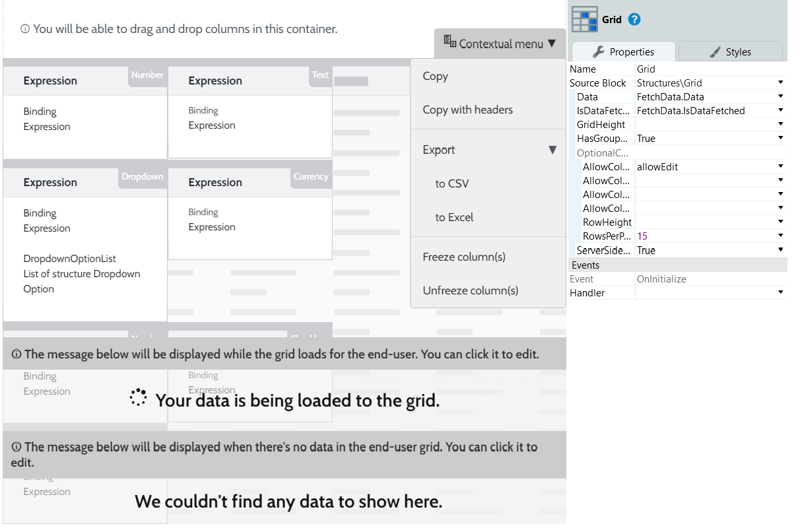Image resolution: width=800 pixels, height=532 pixels.
Task: Choose Copy with headers option
Action: 467,110
